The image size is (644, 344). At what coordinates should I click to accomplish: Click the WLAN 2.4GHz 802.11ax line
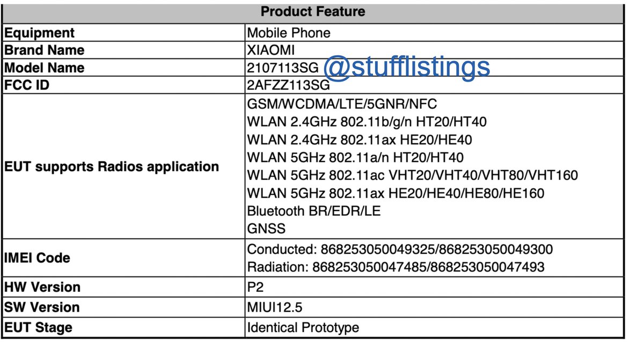pyautogui.click(x=360, y=140)
